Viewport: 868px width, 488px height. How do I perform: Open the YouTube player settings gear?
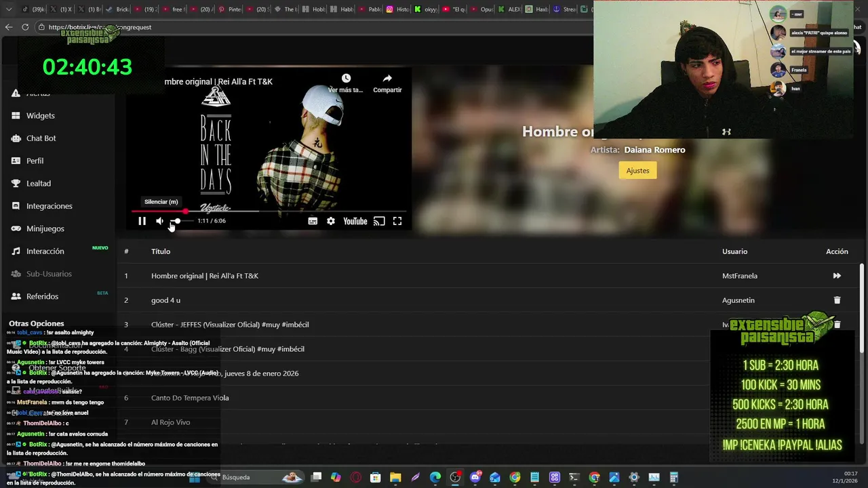click(331, 221)
